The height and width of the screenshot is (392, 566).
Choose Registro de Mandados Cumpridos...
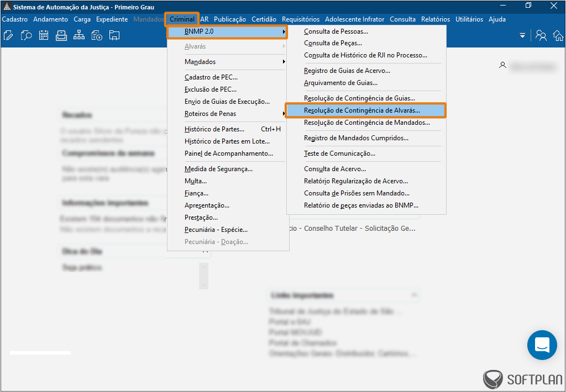366,138
